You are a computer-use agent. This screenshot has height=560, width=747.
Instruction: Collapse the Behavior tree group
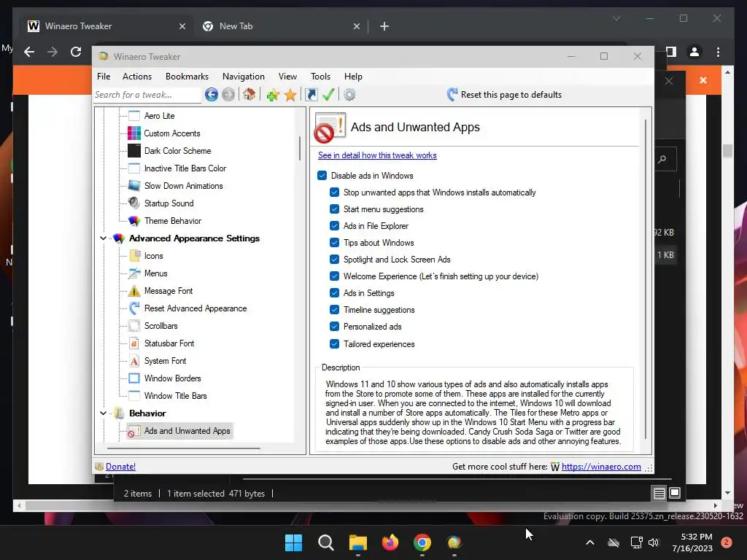(104, 413)
